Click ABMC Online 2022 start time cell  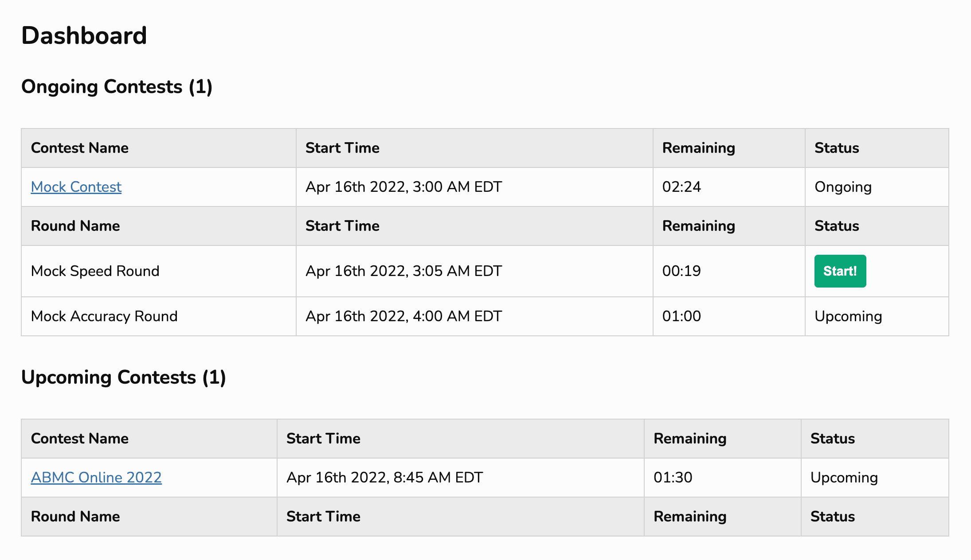pyautogui.click(x=385, y=478)
